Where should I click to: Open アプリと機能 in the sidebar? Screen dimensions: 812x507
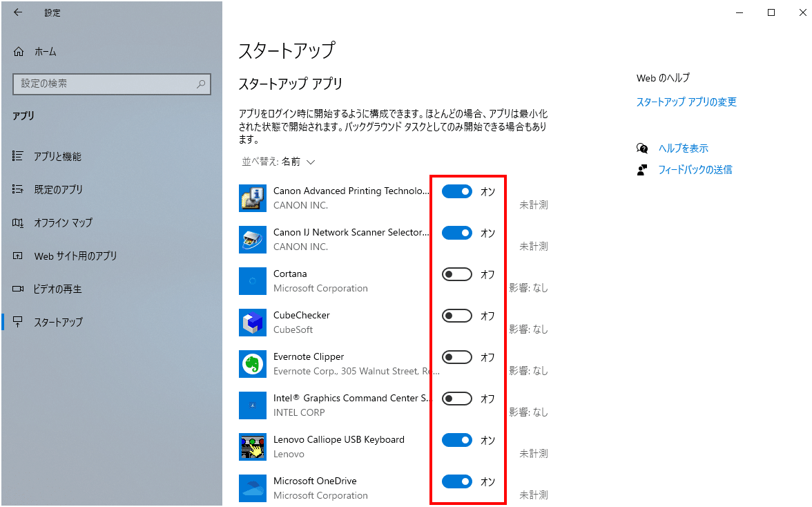57,156
